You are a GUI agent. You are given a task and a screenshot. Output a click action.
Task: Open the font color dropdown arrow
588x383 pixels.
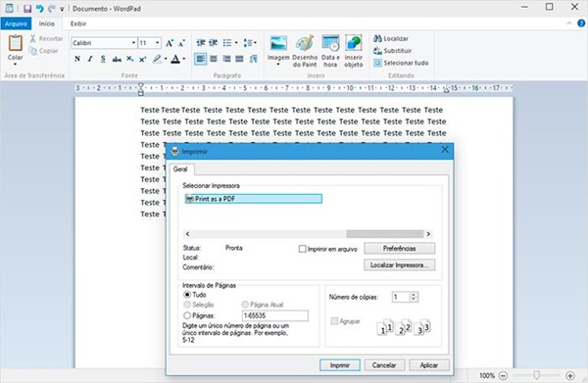(184, 59)
